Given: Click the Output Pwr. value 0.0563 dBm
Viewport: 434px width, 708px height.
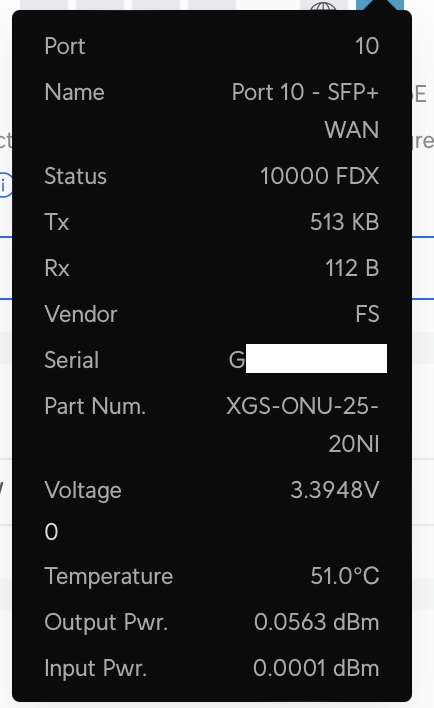Looking at the screenshot, I should tap(316, 622).
